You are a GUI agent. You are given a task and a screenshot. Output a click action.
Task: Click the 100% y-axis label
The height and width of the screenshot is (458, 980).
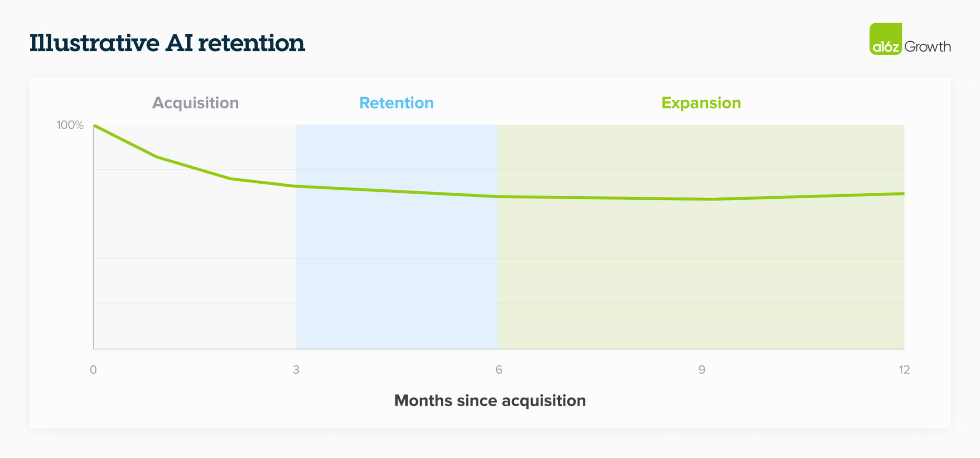click(70, 125)
